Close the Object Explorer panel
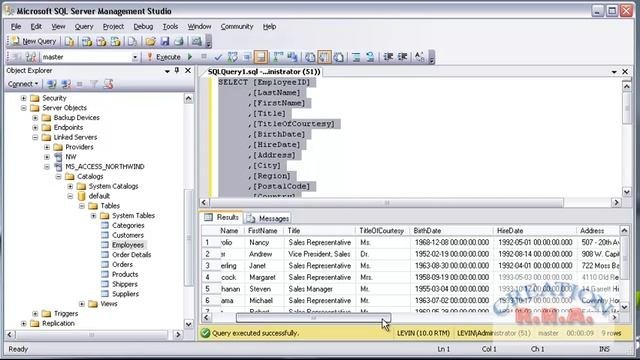 coord(188,71)
